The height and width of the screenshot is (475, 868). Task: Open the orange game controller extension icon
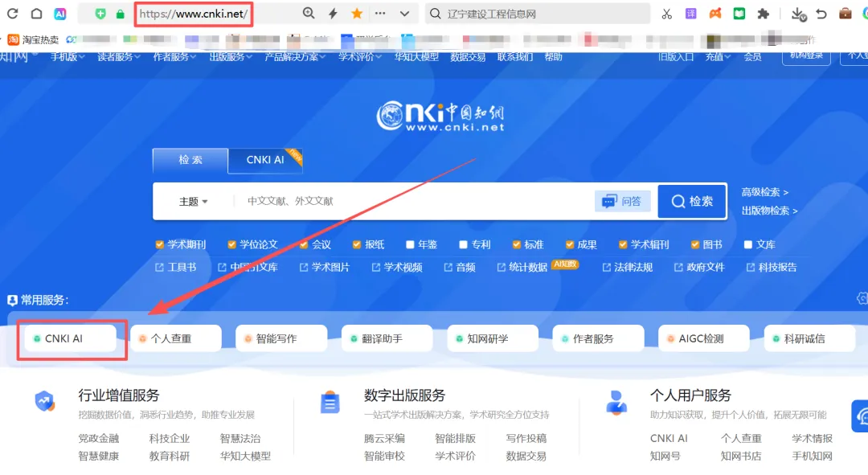point(715,14)
